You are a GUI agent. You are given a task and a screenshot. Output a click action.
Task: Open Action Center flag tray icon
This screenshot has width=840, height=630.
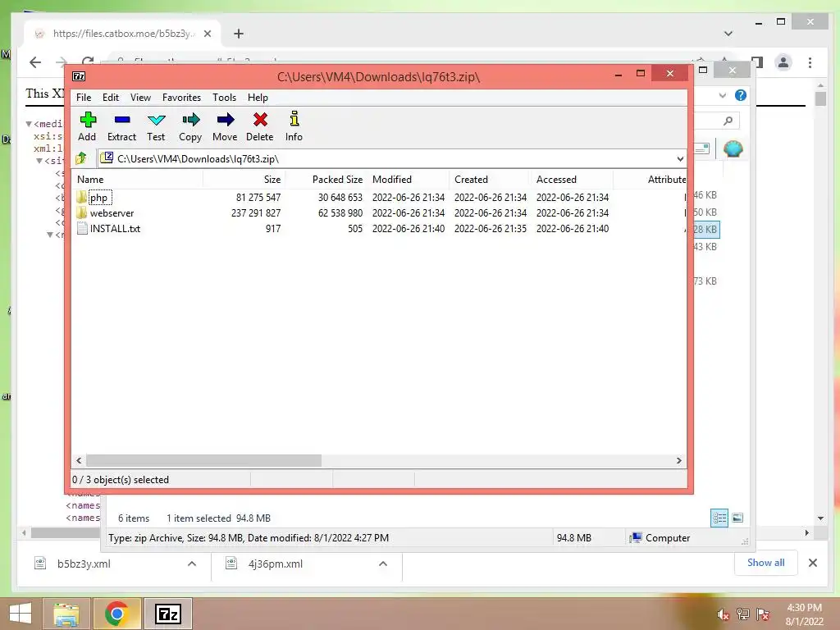click(763, 614)
